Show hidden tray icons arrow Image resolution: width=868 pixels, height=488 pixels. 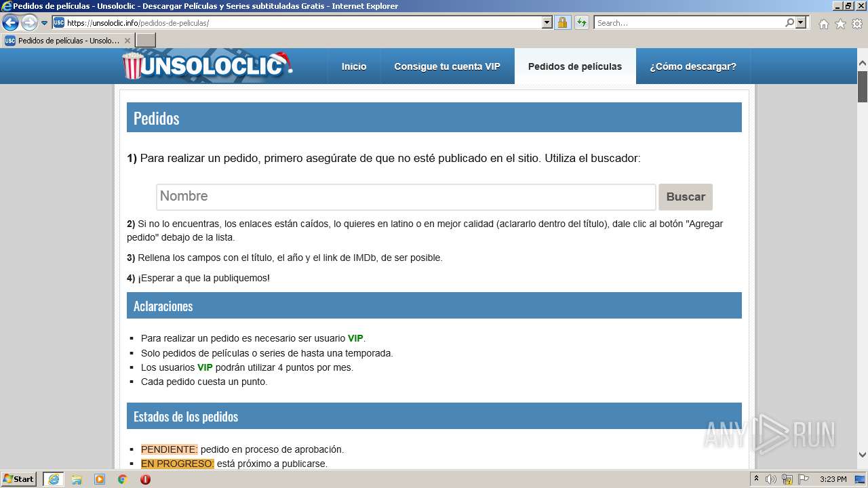tap(756, 479)
